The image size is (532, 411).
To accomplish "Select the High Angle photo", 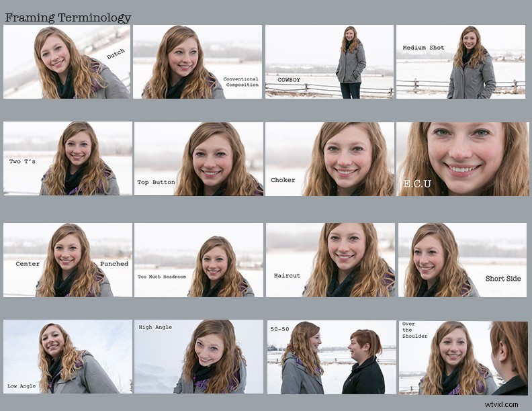I will pyautogui.click(x=198, y=357).
